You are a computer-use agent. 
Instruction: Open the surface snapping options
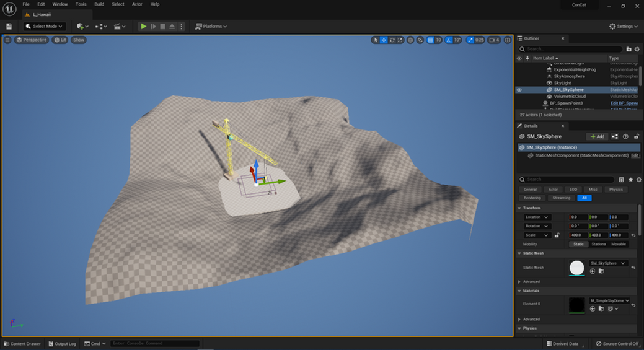tap(420, 40)
